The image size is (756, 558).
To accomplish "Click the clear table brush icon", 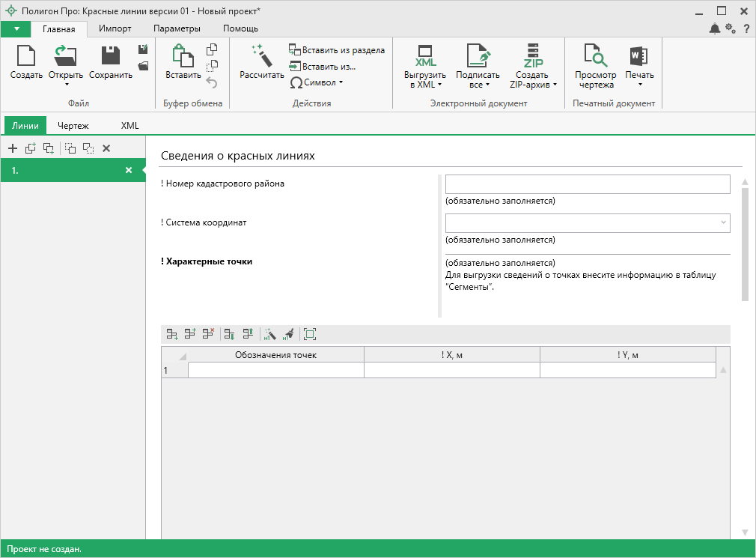I will [x=288, y=335].
